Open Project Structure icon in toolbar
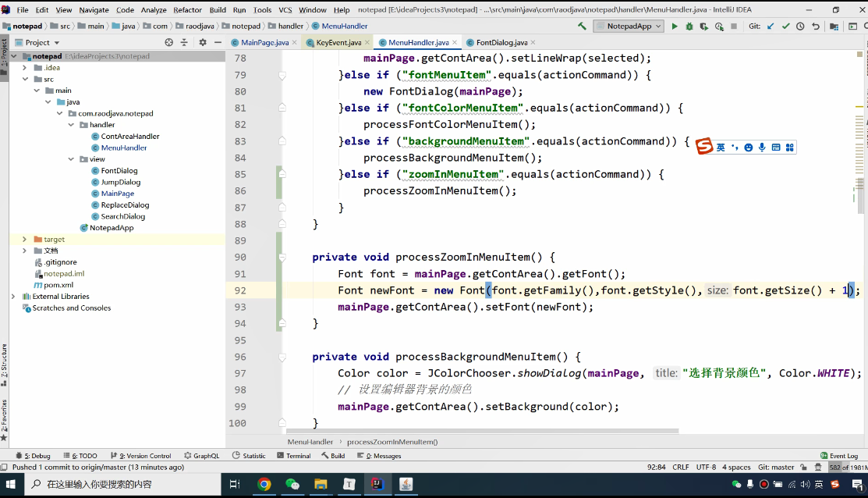The height and width of the screenshot is (498, 868). tap(834, 26)
